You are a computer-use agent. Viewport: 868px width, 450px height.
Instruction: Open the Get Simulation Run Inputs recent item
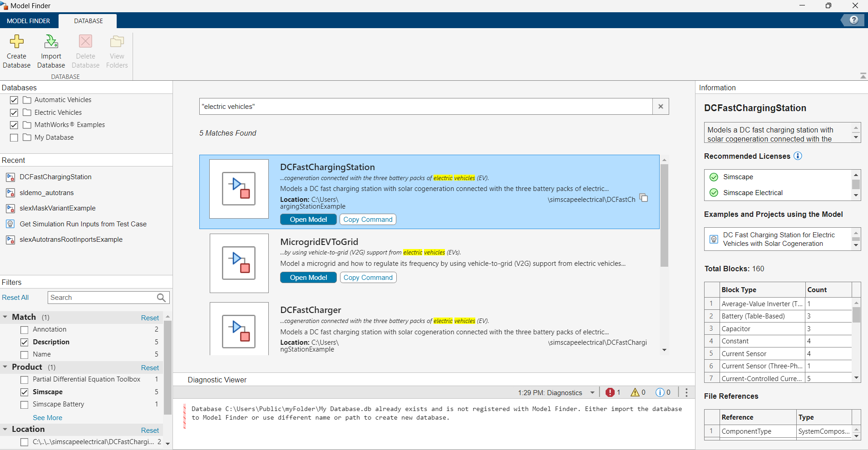pos(83,224)
